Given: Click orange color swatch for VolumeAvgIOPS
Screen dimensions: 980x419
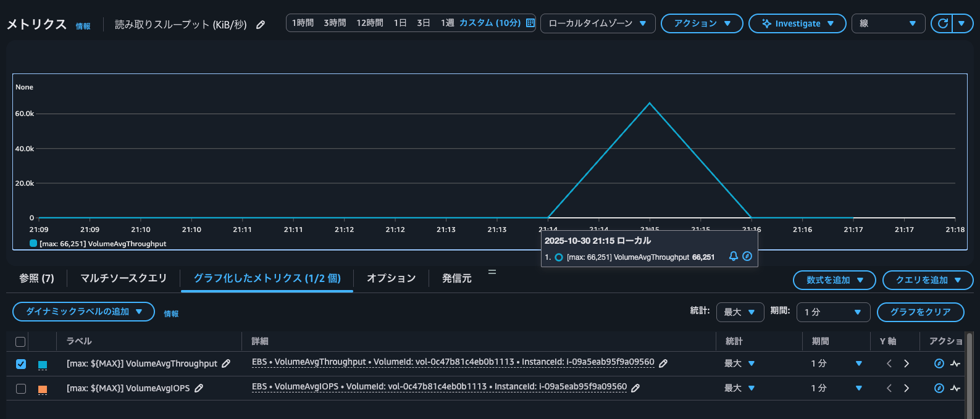Looking at the screenshot, I should [43, 389].
